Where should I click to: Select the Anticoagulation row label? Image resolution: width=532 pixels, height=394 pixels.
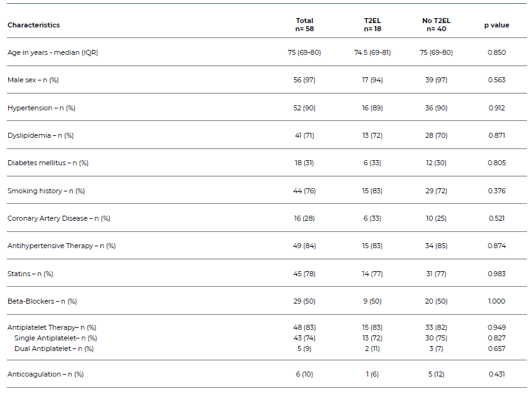(x=46, y=374)
